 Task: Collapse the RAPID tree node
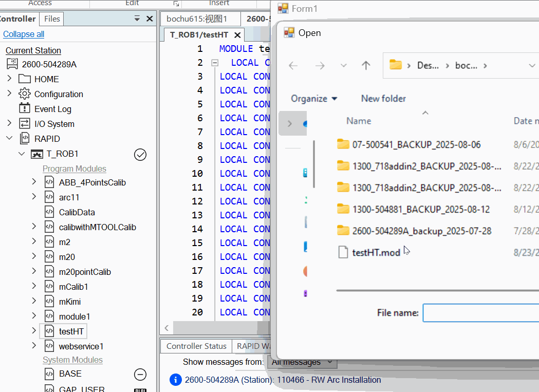(x=10, y=138)
